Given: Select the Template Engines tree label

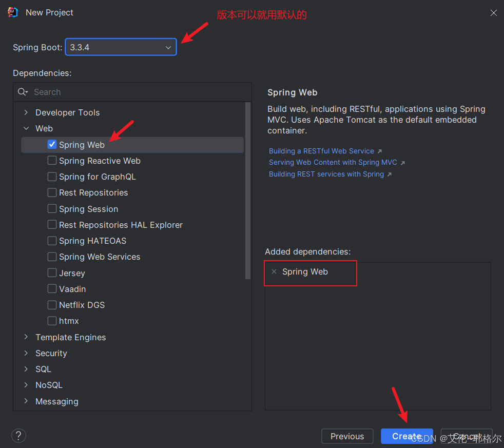Looking at the screenshot, I should coord(70,337).
